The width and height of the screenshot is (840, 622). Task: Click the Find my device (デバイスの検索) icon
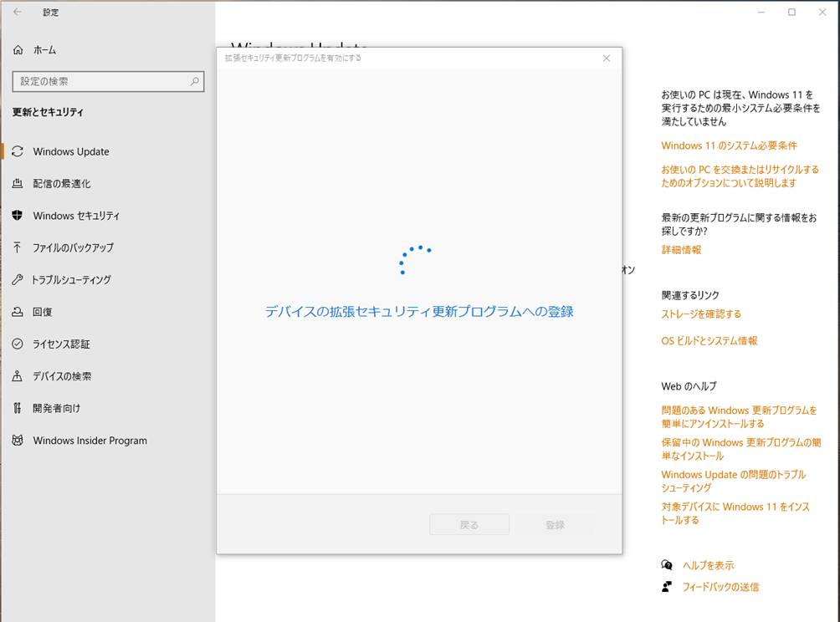click(18, 376)
